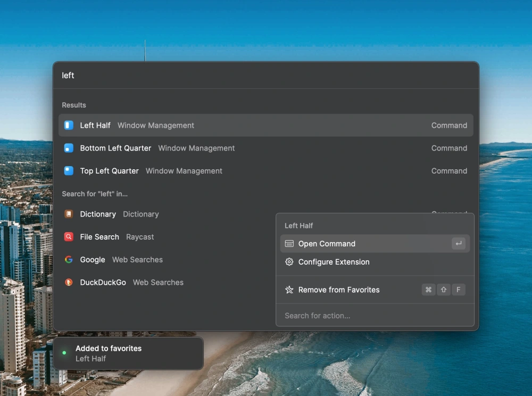The image size is (532, 396).
Task: Click the Google logo icon
Action: (x=69, y=259)
